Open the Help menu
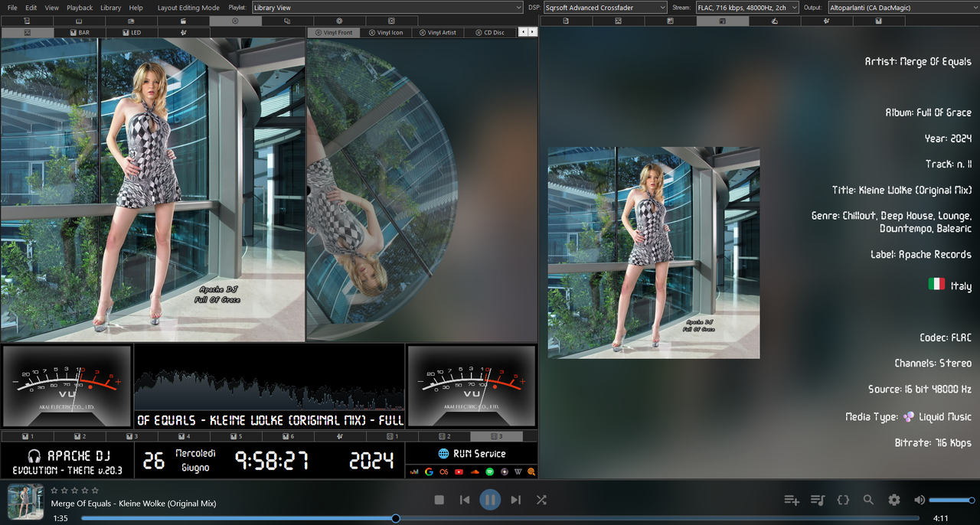 [x=136, y=8]
